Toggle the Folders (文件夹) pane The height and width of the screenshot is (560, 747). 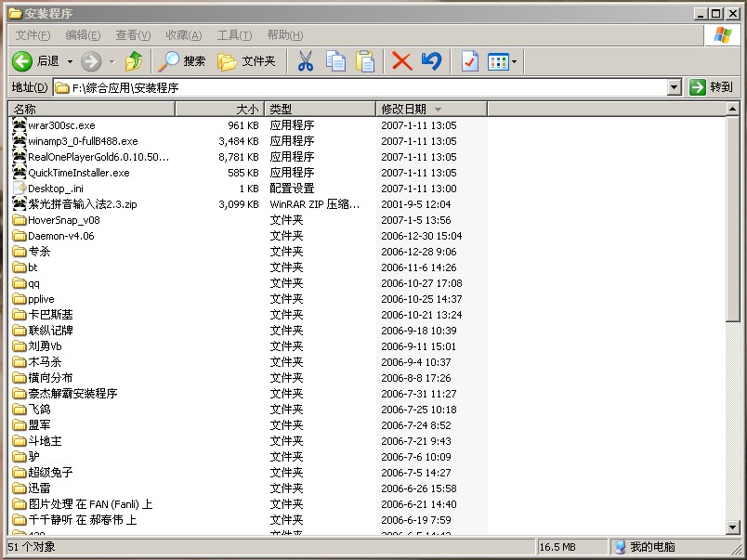pyautogui.click(x=247, y=61)
